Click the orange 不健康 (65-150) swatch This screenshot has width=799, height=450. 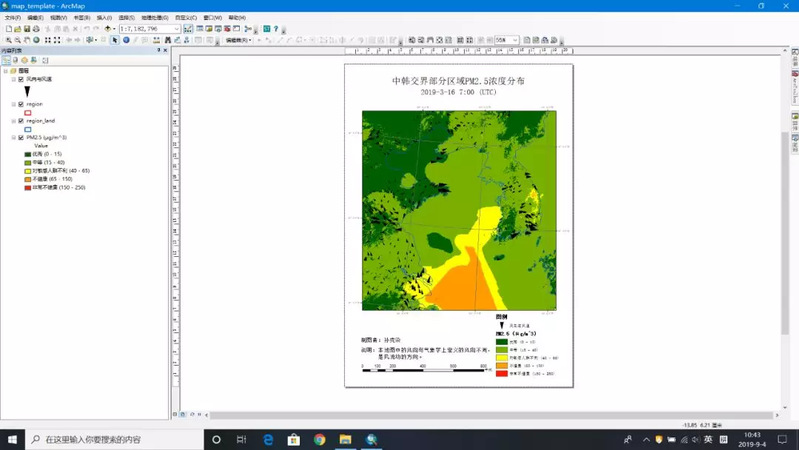(x=28, y=179)
